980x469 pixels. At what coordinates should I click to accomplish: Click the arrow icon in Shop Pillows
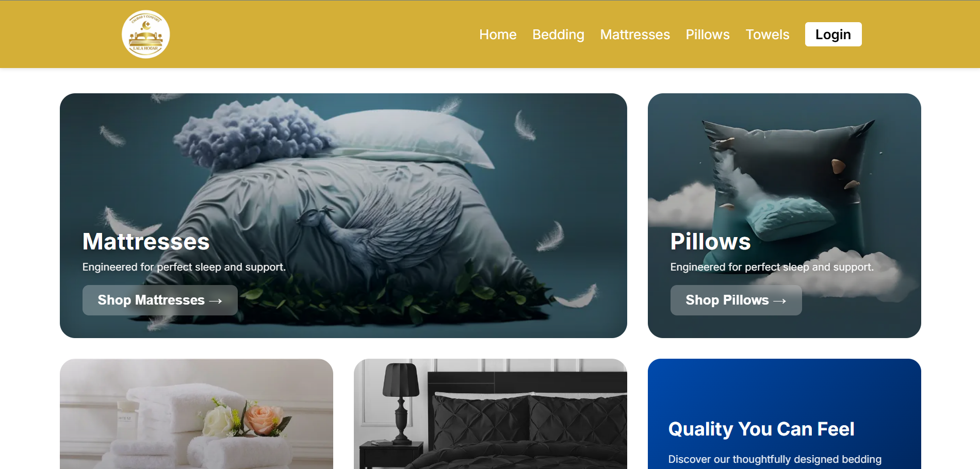coord(780,301)
